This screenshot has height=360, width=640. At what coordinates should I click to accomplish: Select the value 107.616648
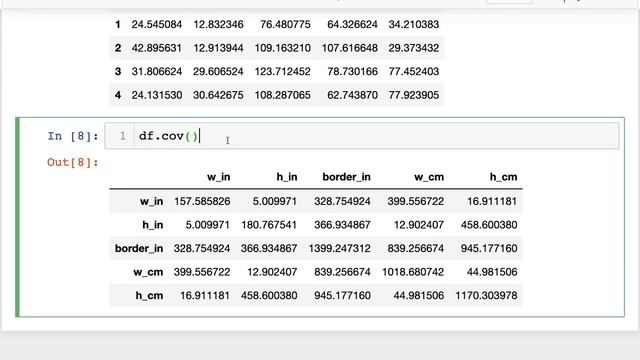[349, 48]
